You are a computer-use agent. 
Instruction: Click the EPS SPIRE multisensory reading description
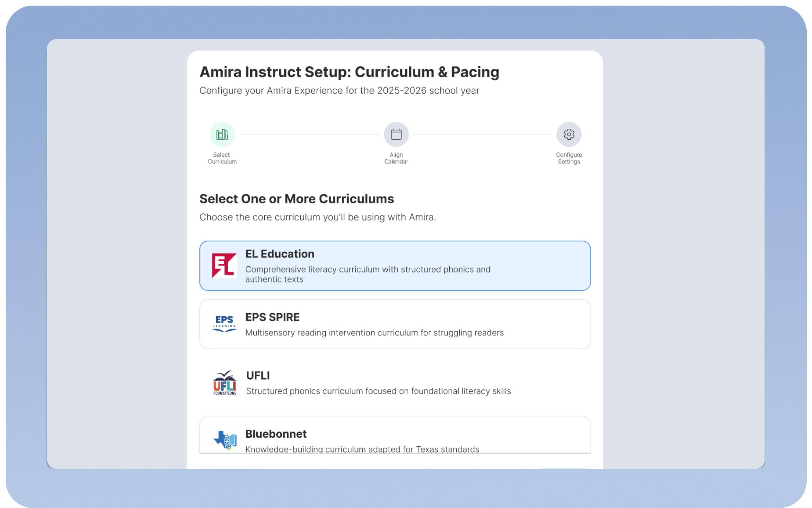(374, 333)
